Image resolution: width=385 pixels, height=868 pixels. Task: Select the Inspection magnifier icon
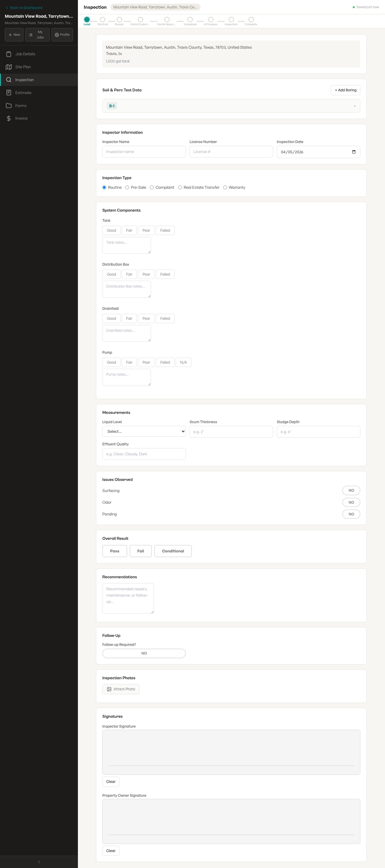coord(9,80)
